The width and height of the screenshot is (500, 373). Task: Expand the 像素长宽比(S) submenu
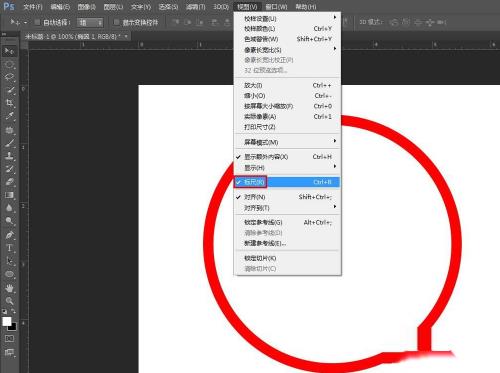click(x=287, y=50)
